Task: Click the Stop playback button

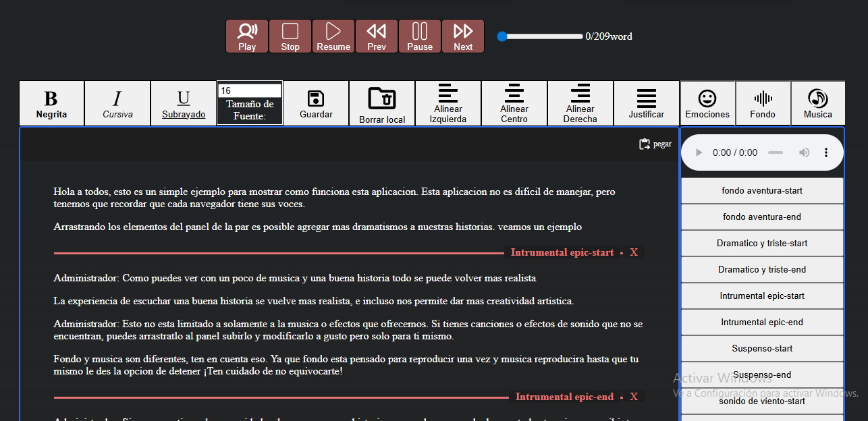Action: click(x=290, y=36)
